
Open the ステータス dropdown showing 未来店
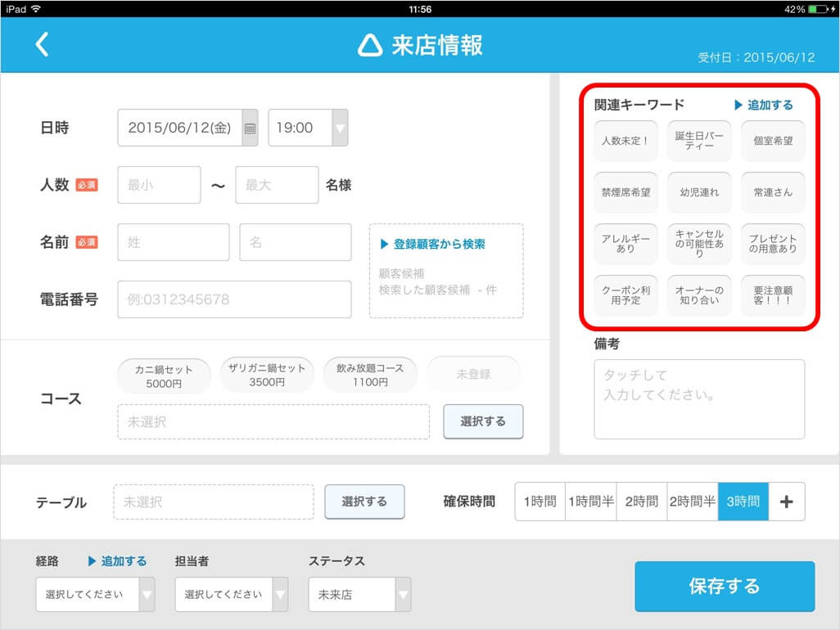(359, 595)
